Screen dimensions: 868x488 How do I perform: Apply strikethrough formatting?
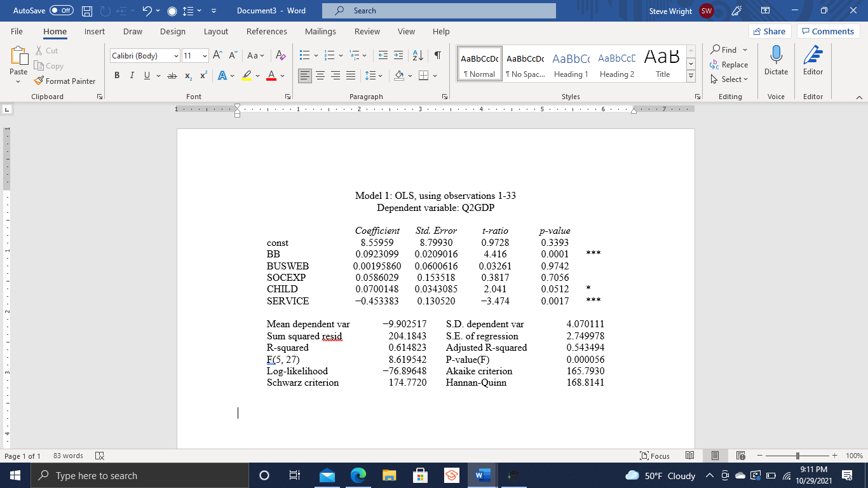tap(172, 76)
